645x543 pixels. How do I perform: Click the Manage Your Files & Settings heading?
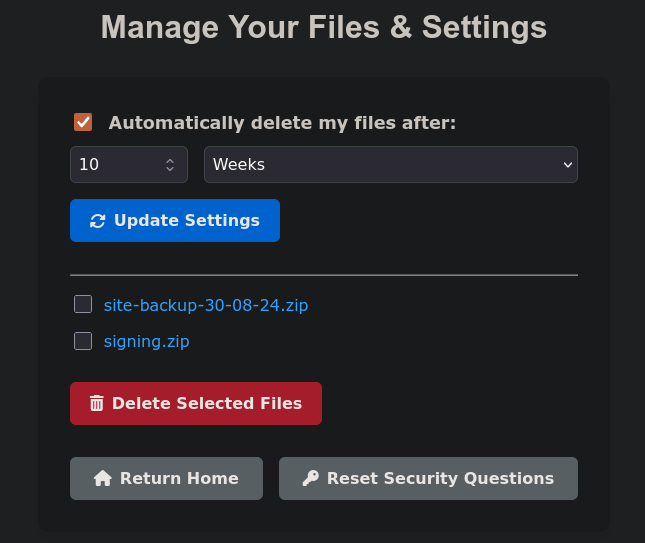(324, 28)
